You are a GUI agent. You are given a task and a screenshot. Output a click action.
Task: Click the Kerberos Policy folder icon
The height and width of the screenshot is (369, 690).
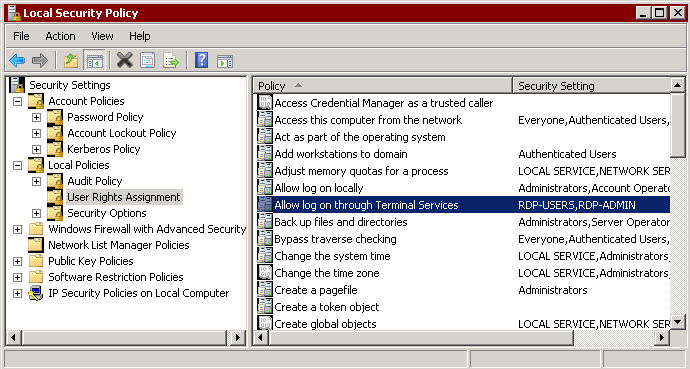click(x=55, y=149)
